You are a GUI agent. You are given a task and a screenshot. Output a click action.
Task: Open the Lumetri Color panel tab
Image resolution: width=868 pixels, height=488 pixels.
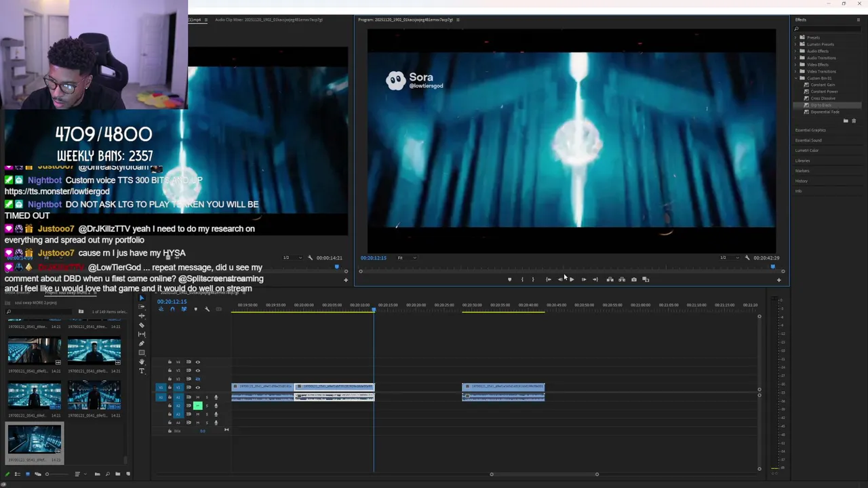click(807, 150)
